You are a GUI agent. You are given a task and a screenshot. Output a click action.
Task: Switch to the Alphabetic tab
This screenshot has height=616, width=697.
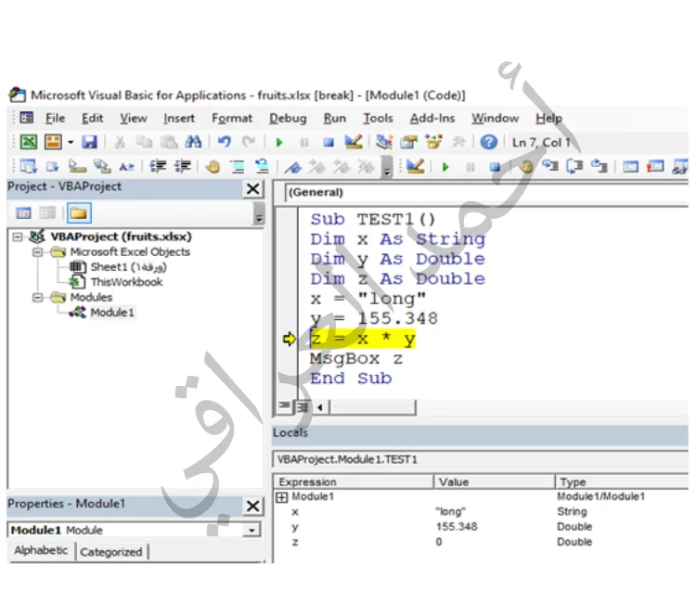pyautogui.click(x=42, y=550)
